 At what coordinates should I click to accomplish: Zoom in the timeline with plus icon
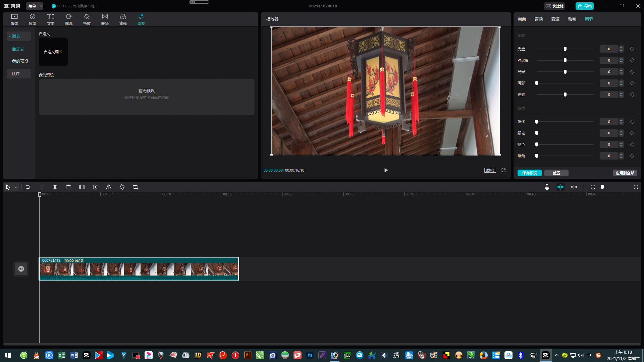636,187
